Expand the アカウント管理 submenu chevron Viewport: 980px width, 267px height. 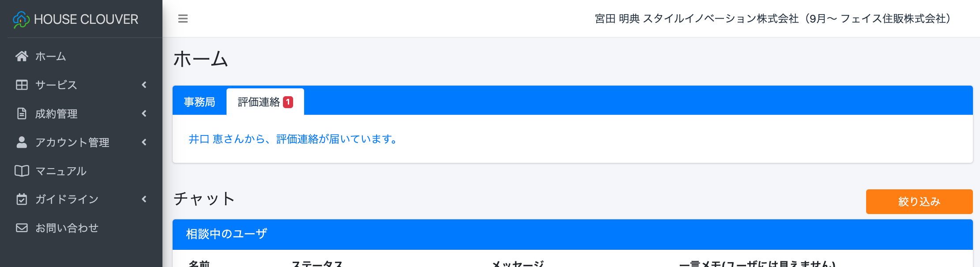tap(144, 142)
